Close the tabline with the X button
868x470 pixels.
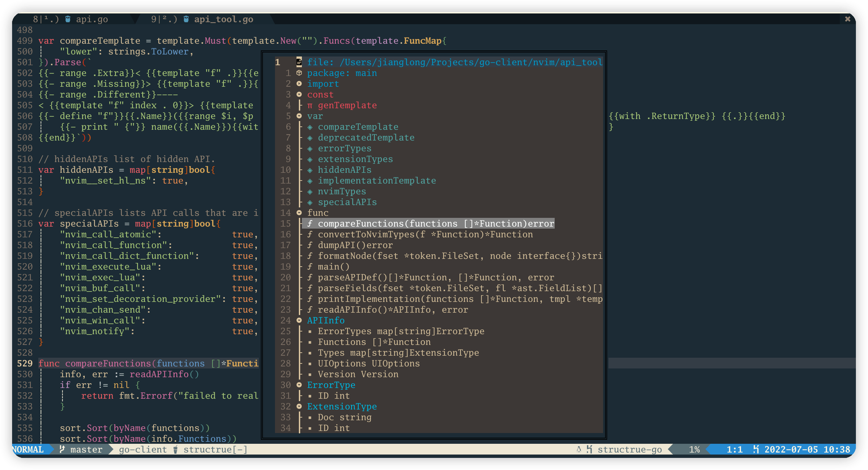point(847,19)
